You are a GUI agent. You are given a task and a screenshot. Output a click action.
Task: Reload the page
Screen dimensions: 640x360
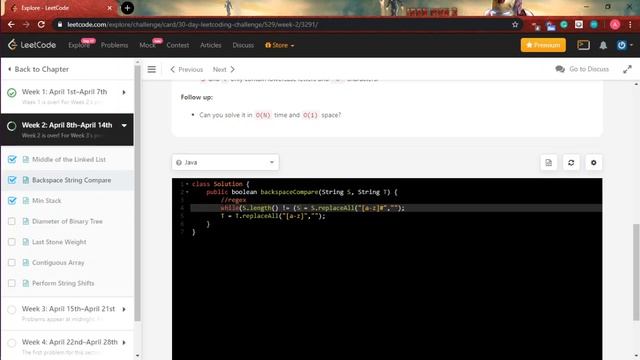coord(41,24)
